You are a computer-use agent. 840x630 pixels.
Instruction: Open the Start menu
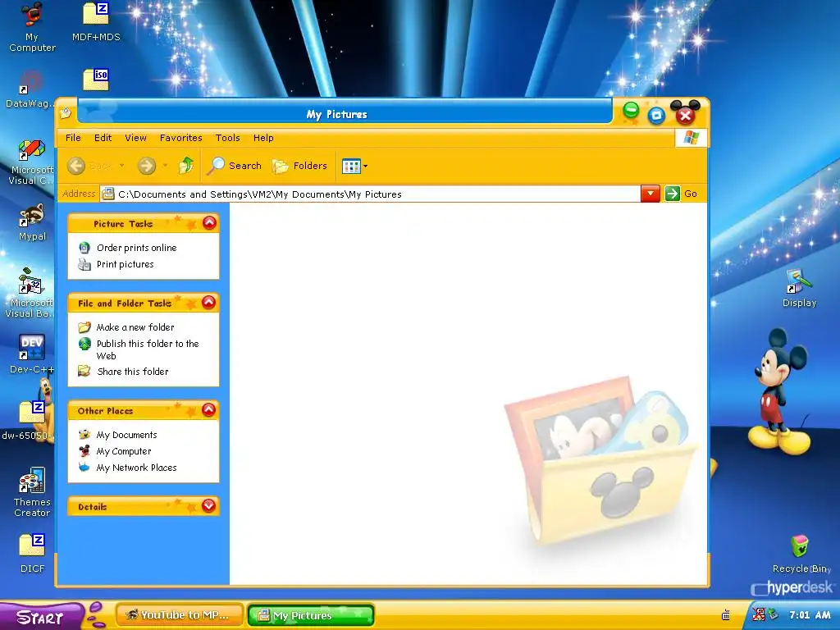[41, 617]
